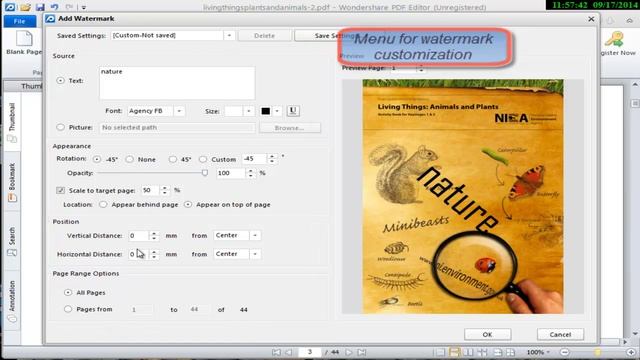The width and height of the screenshot is (640, 360).
Task: Select Pages from range option
Action: point(68,309)
